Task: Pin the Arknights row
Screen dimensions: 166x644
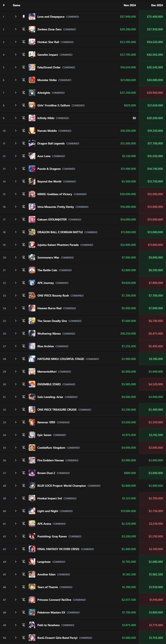Action: coord(23,93)
